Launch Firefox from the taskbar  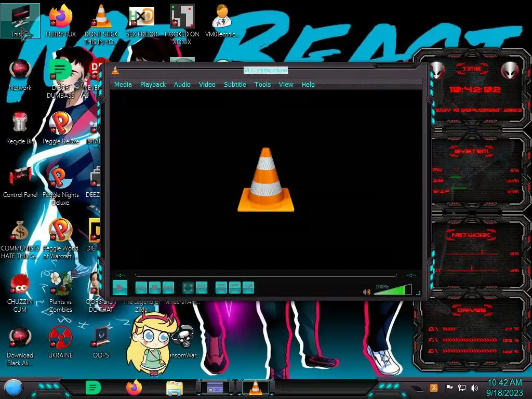[134, 388]
